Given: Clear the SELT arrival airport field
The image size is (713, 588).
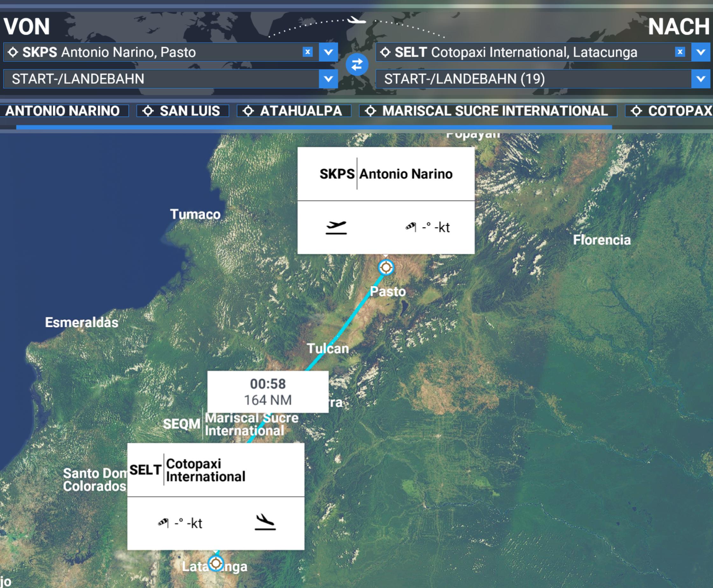Looking at the screenshot, I should (x=680, y=52).
